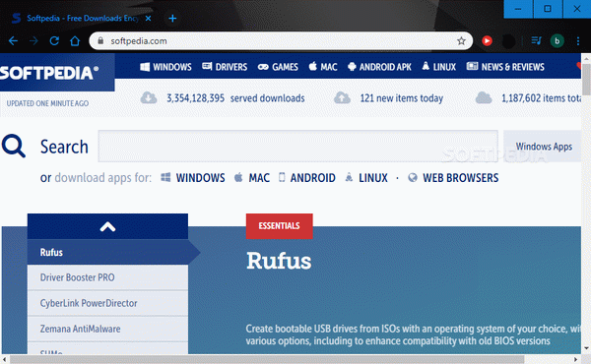Screen dimensions: 591x364
Task: Click the penguin icon before LINUX link
Action: tap(349, 177)
